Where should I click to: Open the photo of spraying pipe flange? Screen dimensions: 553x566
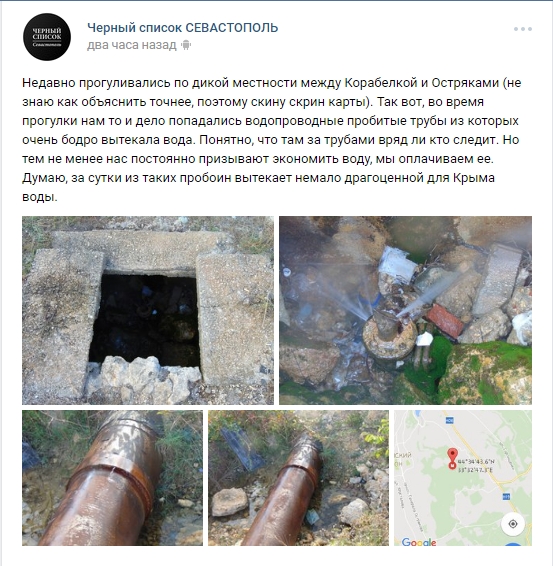pos(405,310)
